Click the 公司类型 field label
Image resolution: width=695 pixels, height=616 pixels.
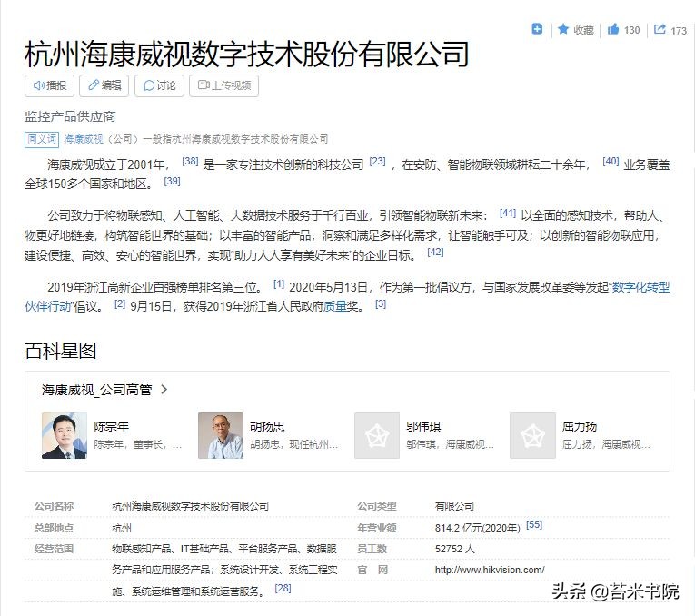coord(377,506)
